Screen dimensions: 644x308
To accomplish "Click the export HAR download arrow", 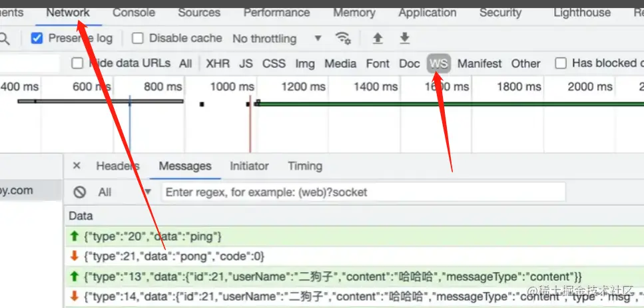I will point(404,38).
